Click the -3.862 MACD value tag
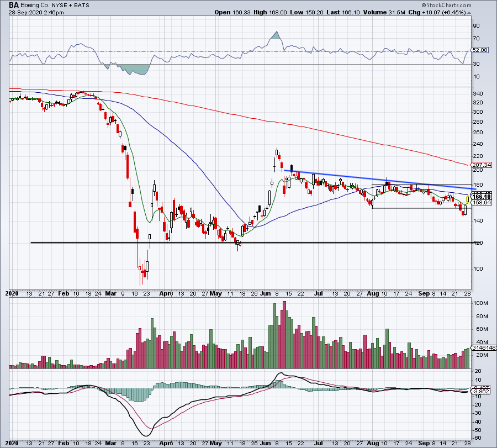 (x=482, y=392)
